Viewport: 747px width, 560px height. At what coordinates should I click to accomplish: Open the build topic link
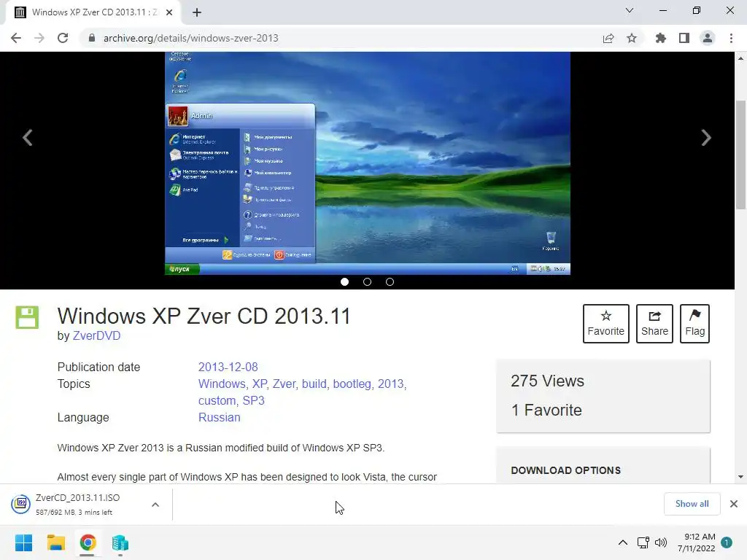coord(314,384)
